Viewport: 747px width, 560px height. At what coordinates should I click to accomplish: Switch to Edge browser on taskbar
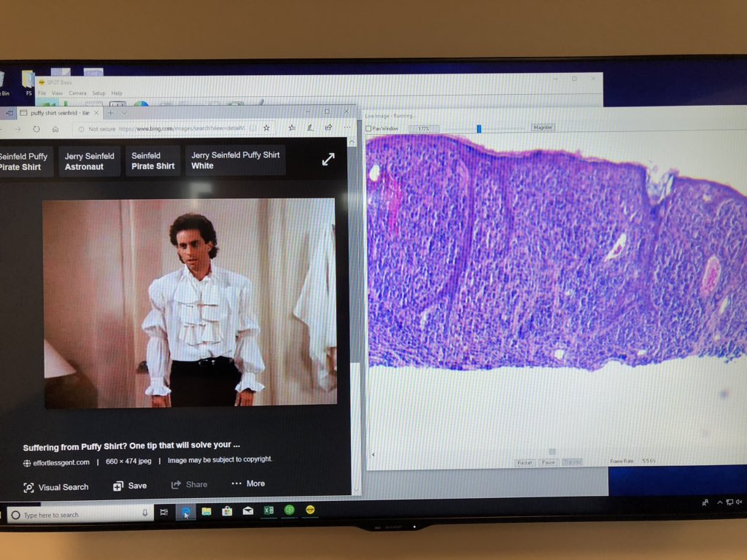click(x=185, y=512)
